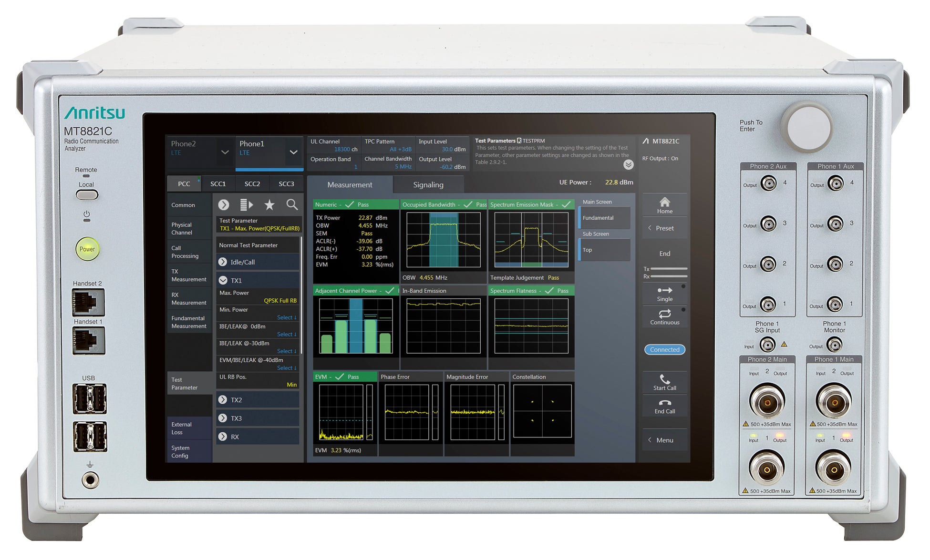
Task: Enable Continuous measurement mode
Action: point(664,317)
